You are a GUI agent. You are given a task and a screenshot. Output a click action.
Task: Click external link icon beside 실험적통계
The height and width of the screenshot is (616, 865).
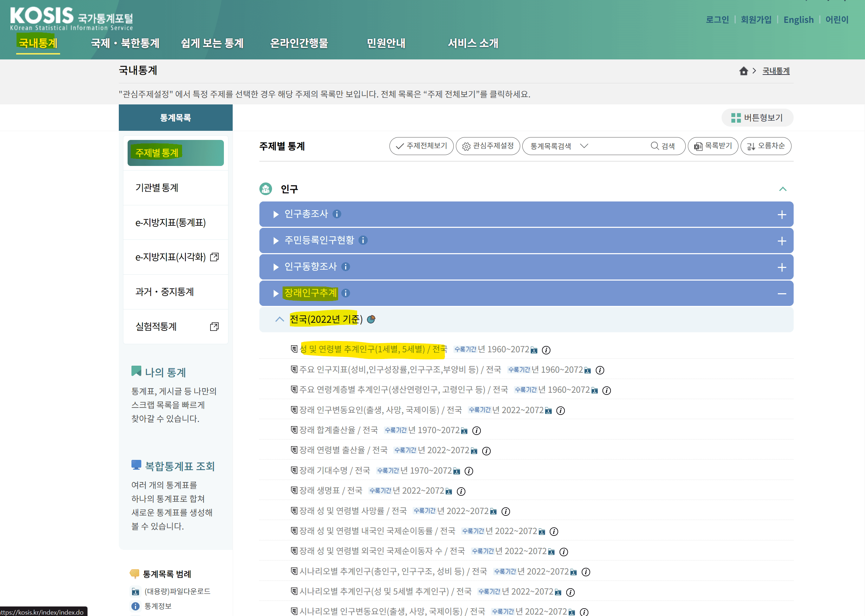[214, 327]
